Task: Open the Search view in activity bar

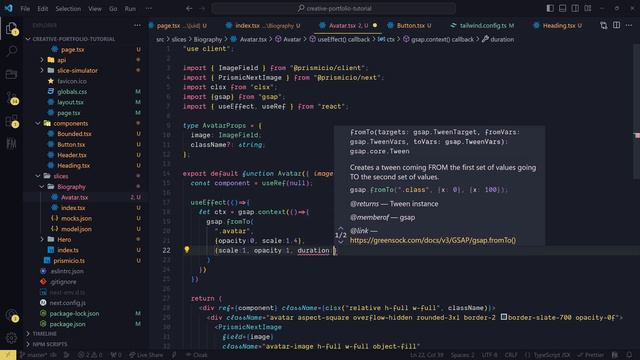Action: pyautogui.click(x=12, y=51)
